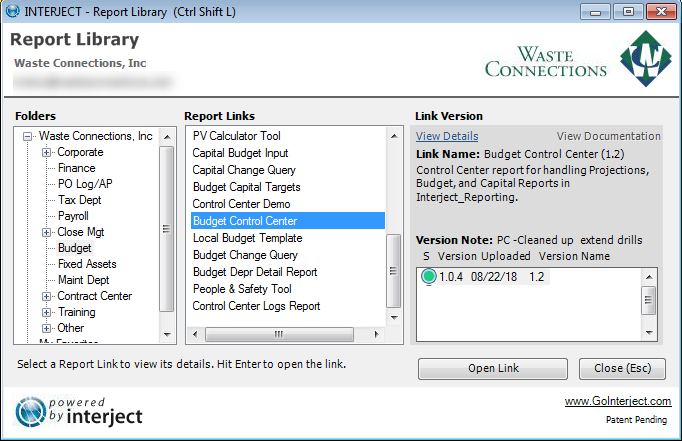Viewport: 682px width, 441px height.
Task: Open the View Documentation link
Action: 608,136
